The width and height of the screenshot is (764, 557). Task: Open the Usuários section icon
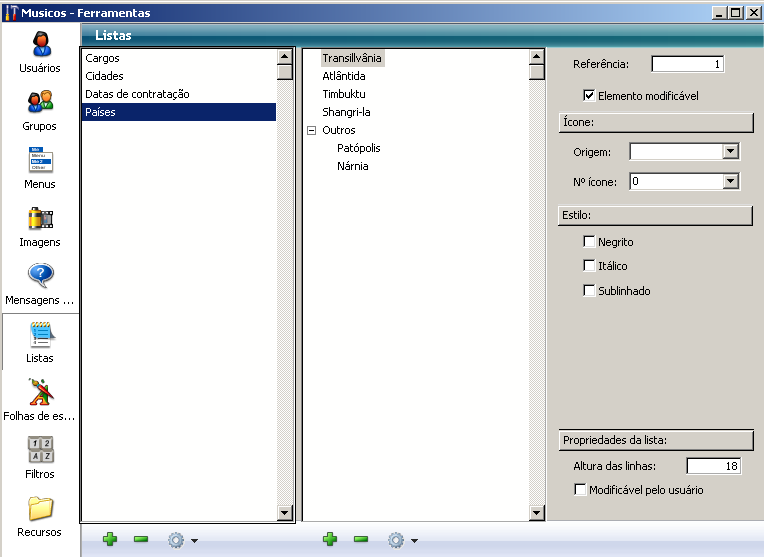[x=41, y=45]
